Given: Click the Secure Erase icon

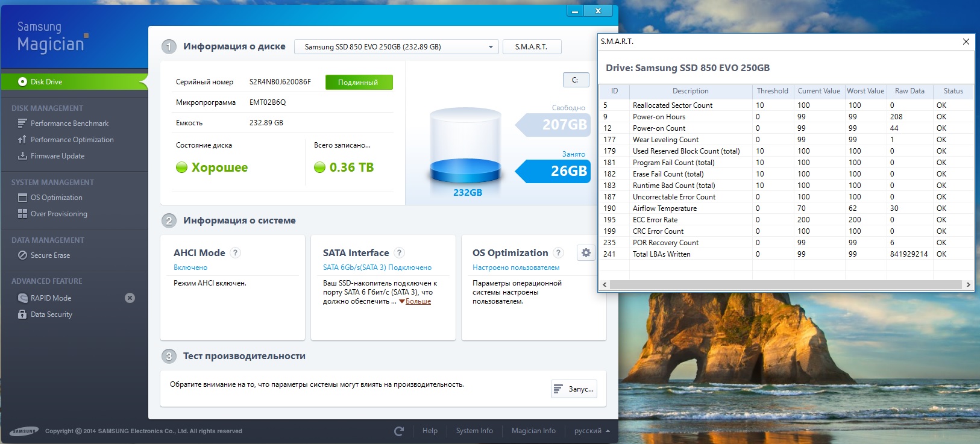Looking at the screenshot, I should pyautogui.click(x=22, y=255).
